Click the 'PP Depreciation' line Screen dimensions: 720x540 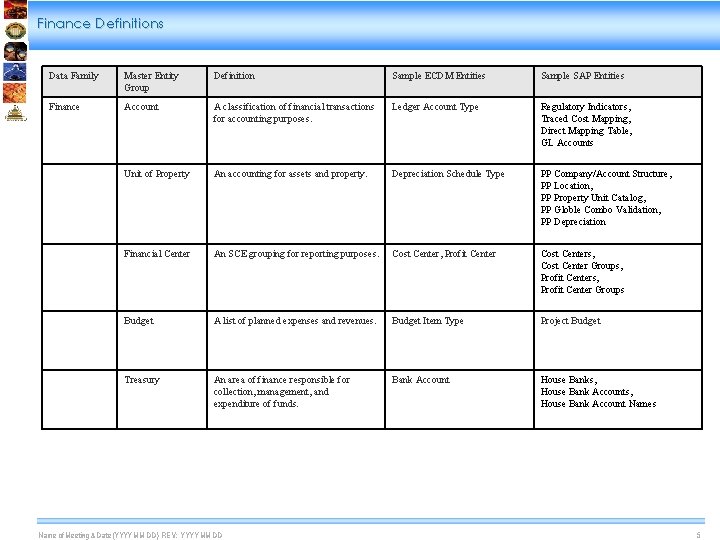tap(573, 221)
